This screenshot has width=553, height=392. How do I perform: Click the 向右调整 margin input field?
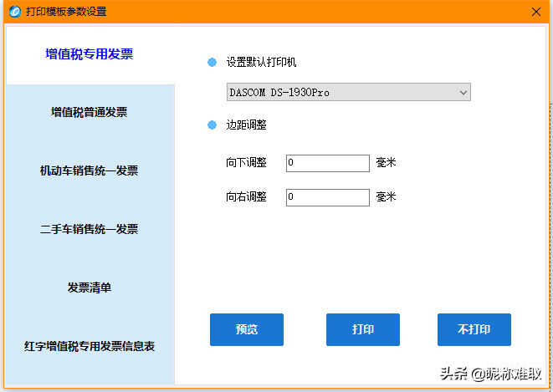click(x=328, y=197)
